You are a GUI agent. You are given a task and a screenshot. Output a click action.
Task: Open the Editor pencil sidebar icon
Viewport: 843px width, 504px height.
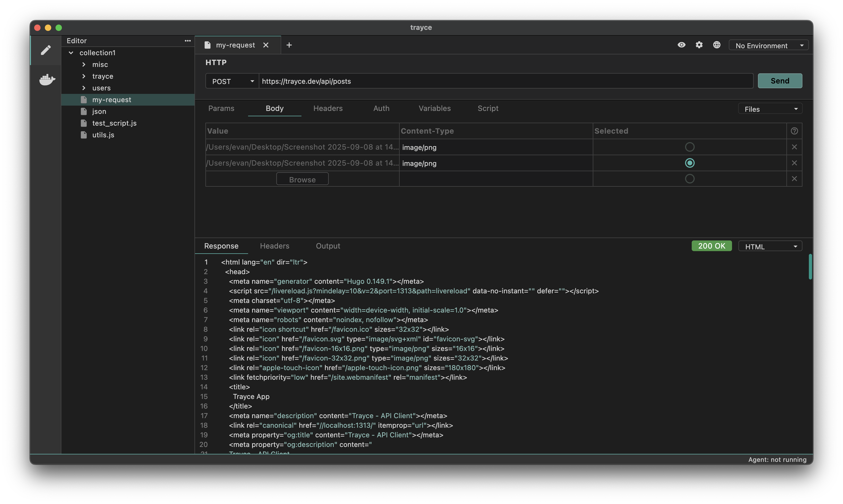click(46, 50)
